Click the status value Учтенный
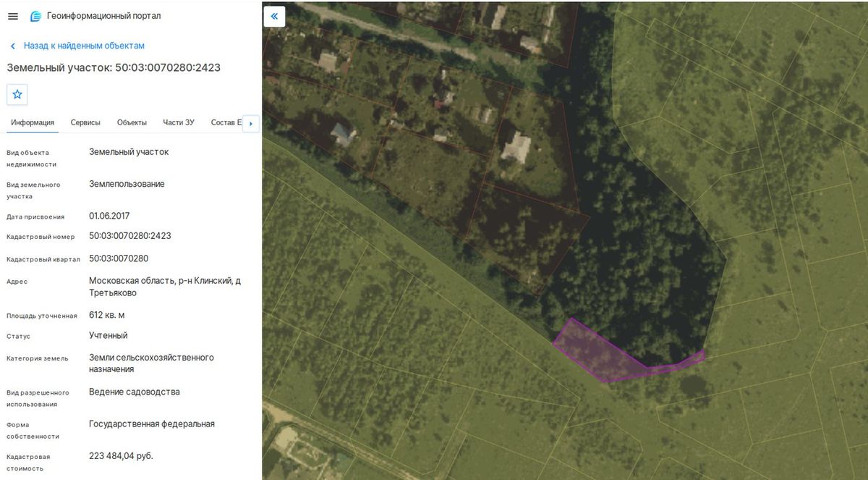The width and height of the screenshot is (868, 480). 109,335
